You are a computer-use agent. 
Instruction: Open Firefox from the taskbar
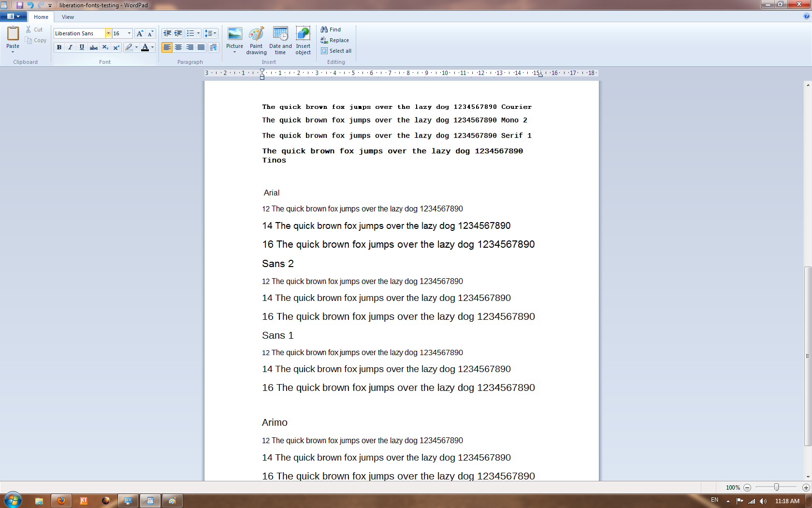[x=61, y=501]
